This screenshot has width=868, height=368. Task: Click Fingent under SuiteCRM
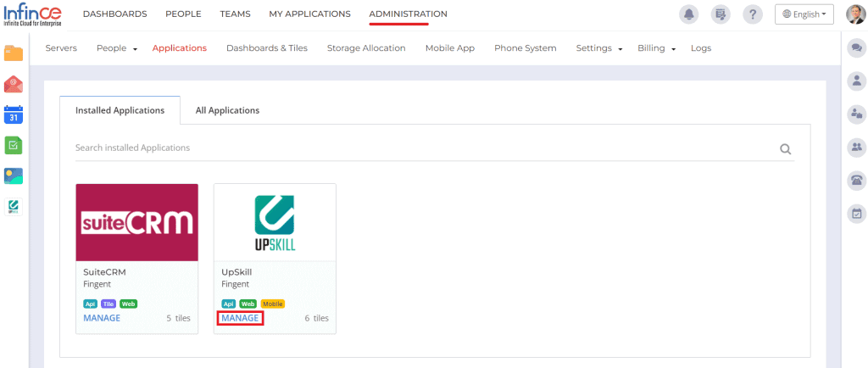tap(97, 284)
